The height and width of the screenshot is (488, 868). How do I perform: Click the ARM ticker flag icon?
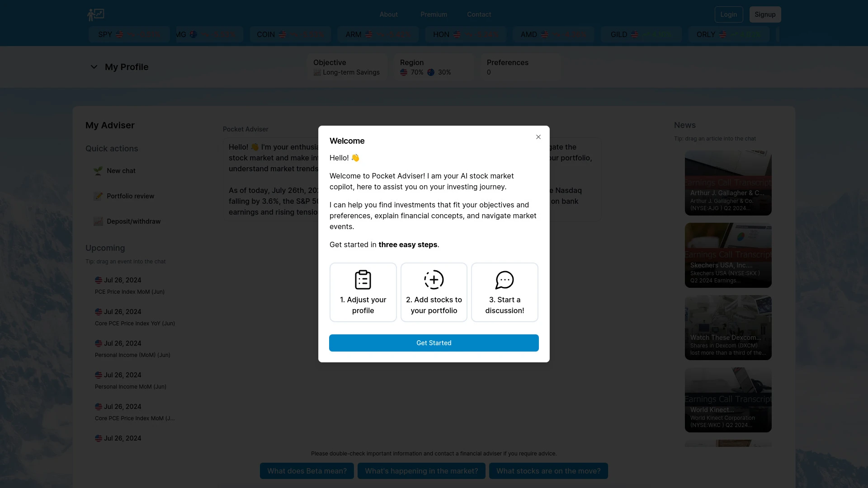368,34
